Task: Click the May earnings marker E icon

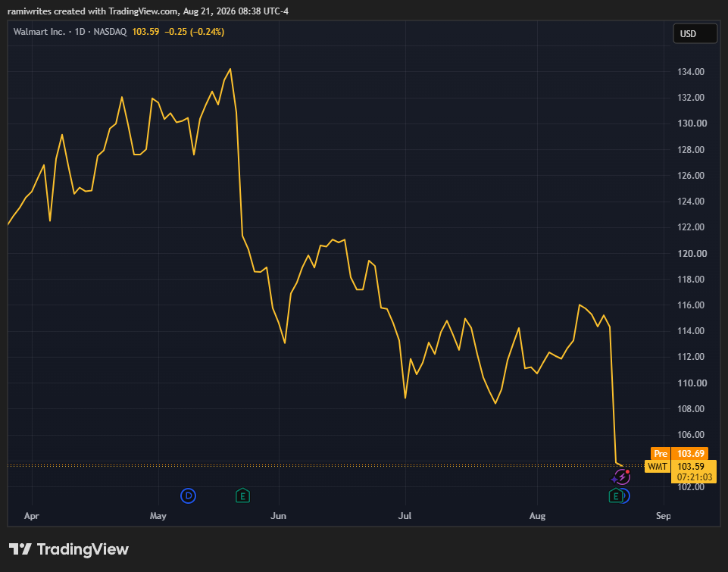Action: 242,495
